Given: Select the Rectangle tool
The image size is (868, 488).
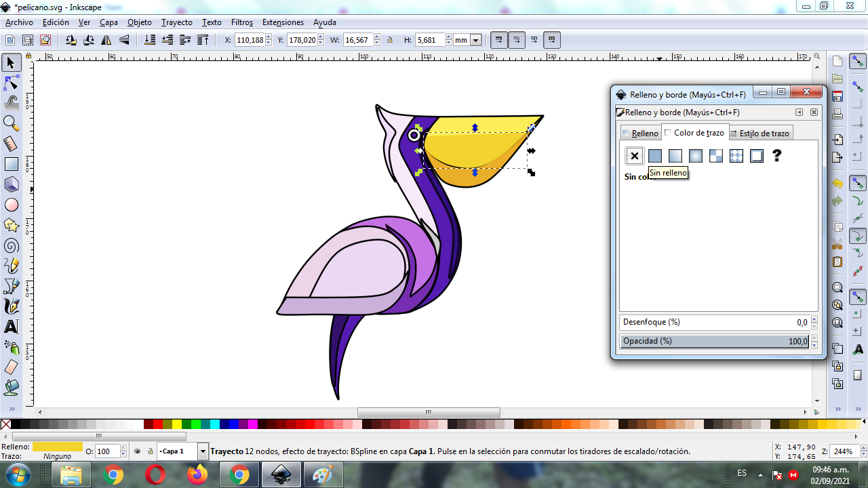Looking at the screenshot, I should pos(11,164).
